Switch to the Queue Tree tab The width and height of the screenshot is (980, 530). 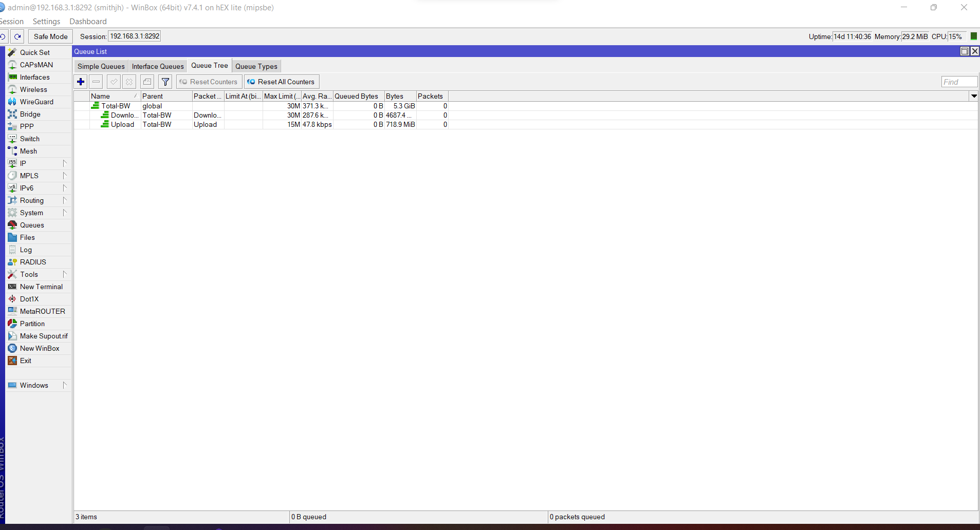pos(210,65)
